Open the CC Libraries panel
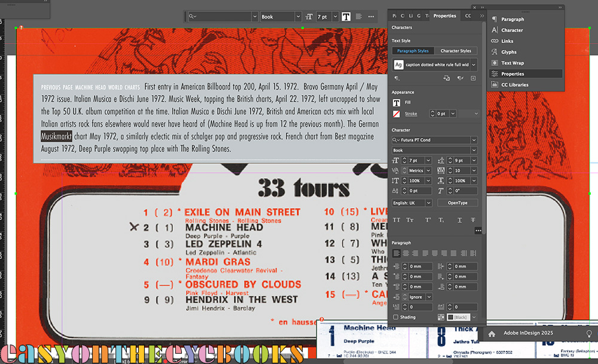This screenshot has height=364, width=598. (x=514, y=85)
